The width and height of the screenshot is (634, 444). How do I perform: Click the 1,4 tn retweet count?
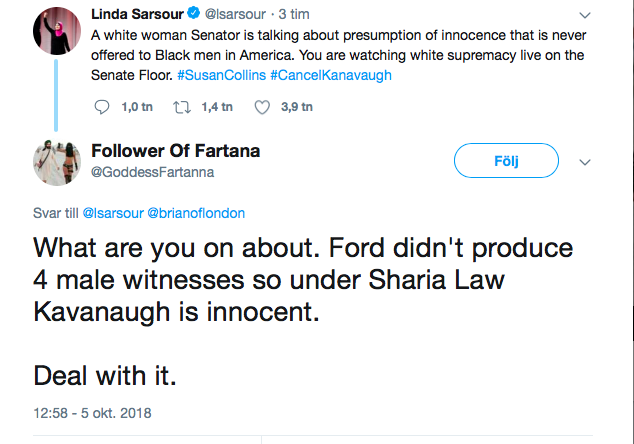pos(217,107)
